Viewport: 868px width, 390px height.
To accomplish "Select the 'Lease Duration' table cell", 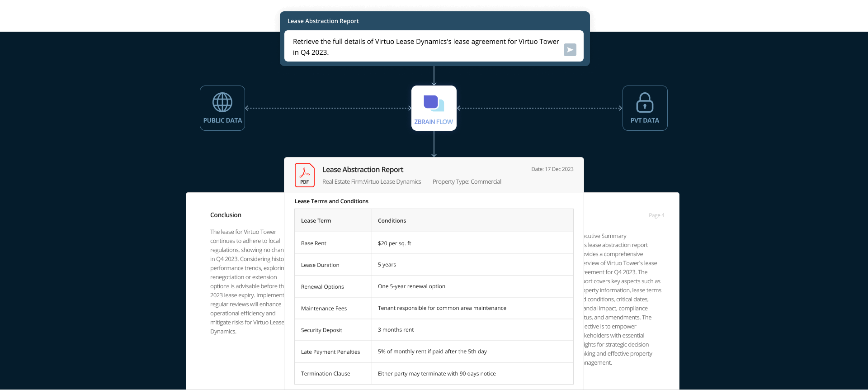I will [x=333, y=265].
